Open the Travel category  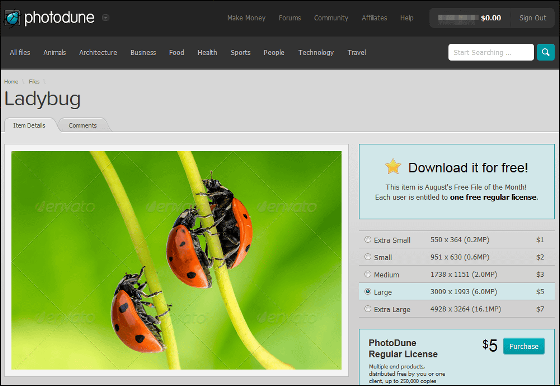[x=357, y=52]
